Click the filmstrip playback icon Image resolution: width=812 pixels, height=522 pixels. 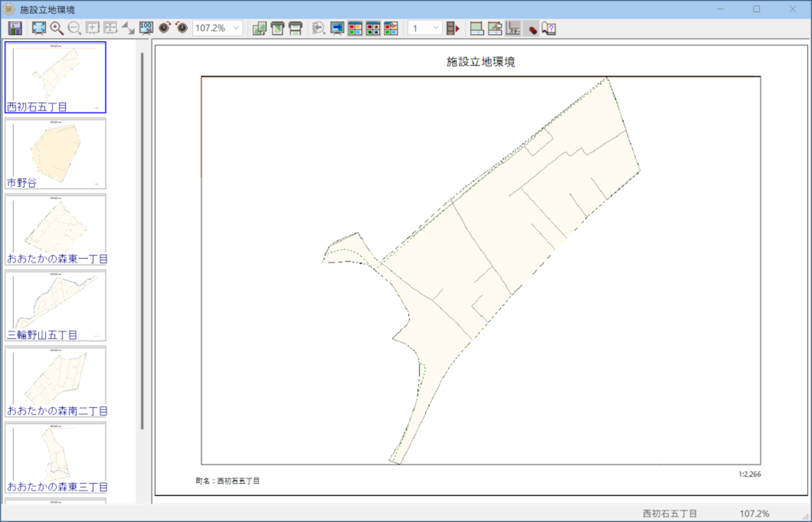click(x=453, y=28)
